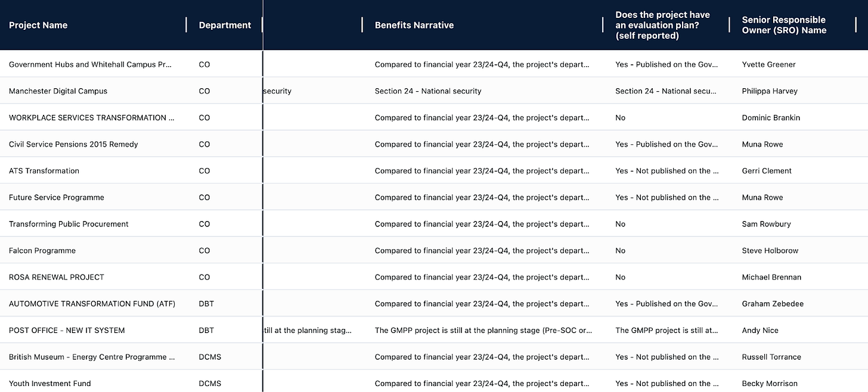
Task: Click SRO name Russell Torrance
Action: pos(771,357)
